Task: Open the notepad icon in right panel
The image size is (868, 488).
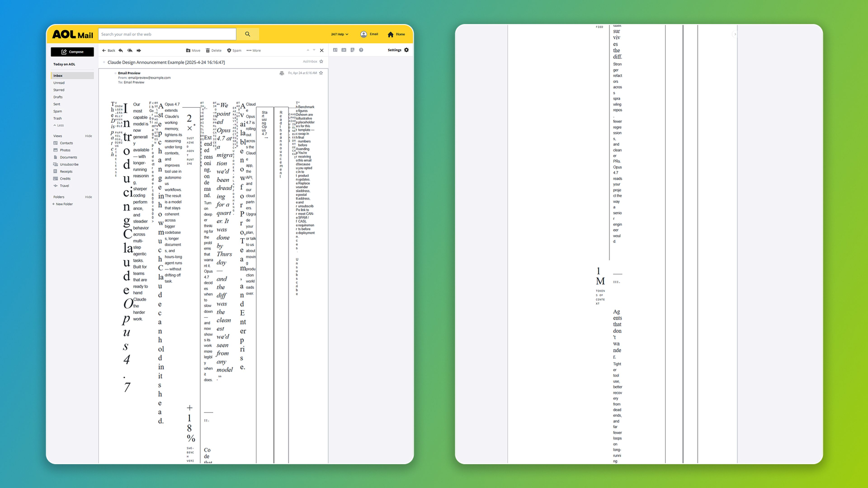Action: [x=352, y=50]
